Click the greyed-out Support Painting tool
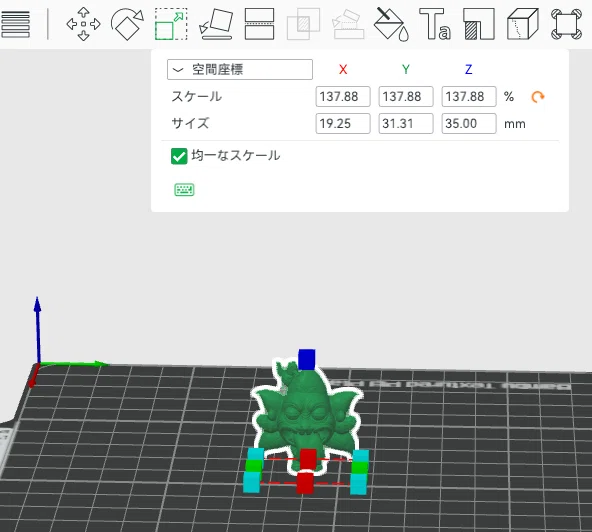Image resolution: width=592 pixels, height=532 pixels. [348, 24]
